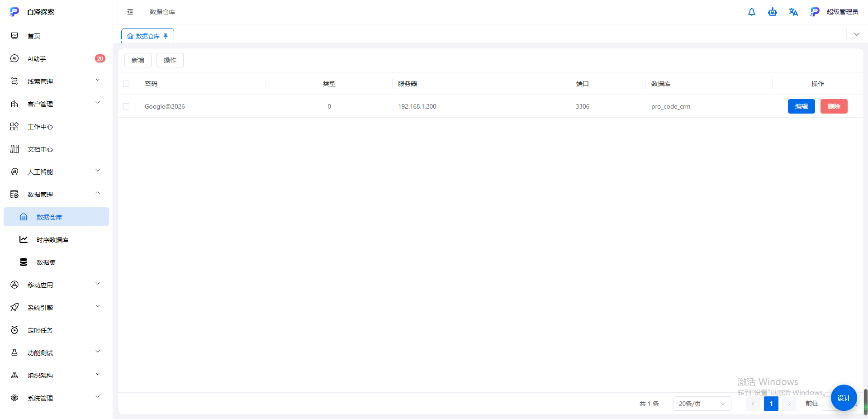
Task: Select 时序数据库 submenu item
Action: pyautogui.click(x=56, y=239)
